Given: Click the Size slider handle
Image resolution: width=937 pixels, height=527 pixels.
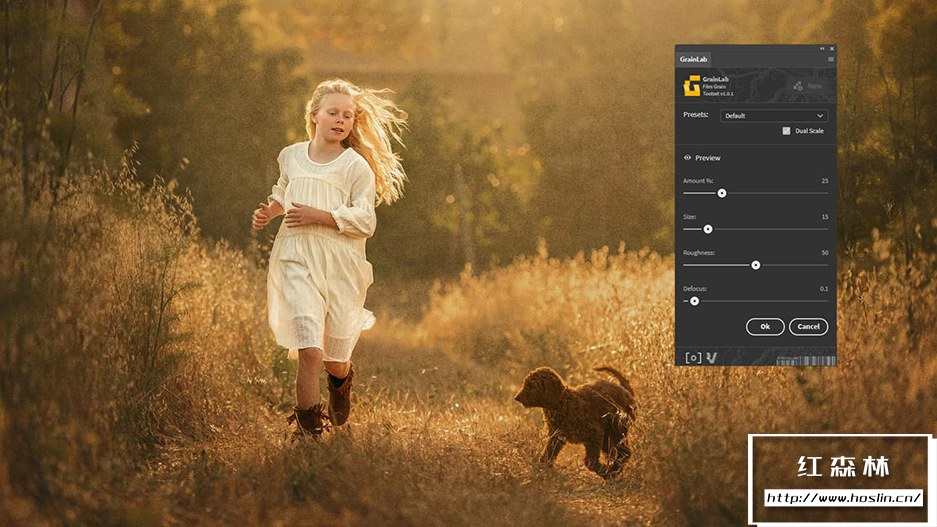Looking at the screenshot, I should (x=708, y=229).
